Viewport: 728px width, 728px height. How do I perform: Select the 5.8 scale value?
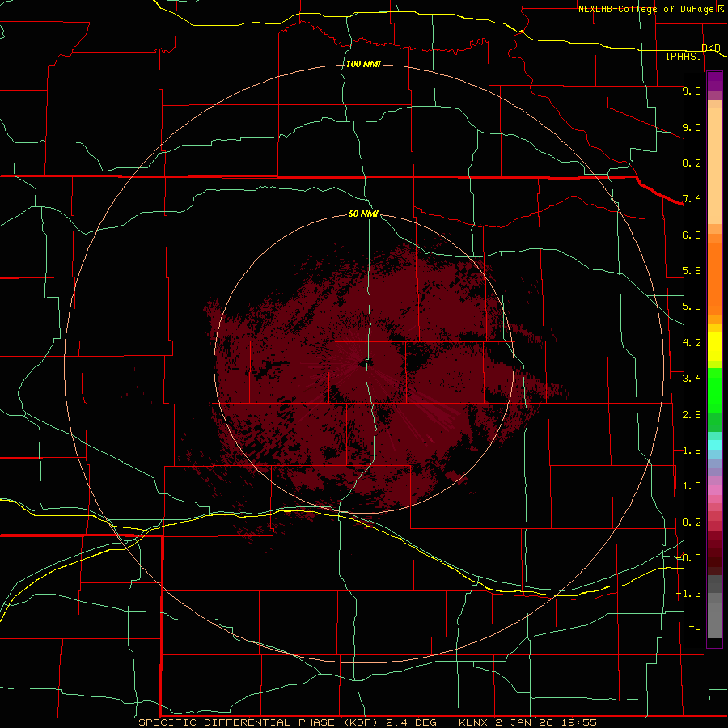click(x=692, y=271)
